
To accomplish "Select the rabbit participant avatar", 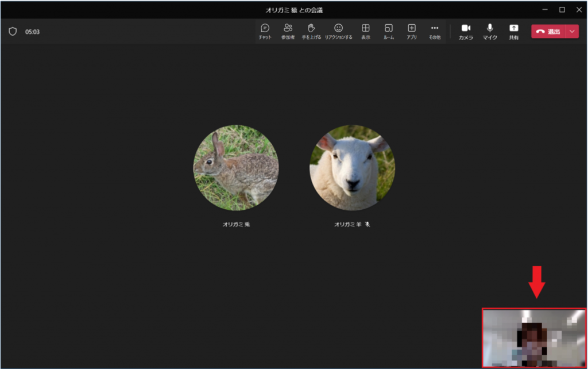I will (236, 168).
